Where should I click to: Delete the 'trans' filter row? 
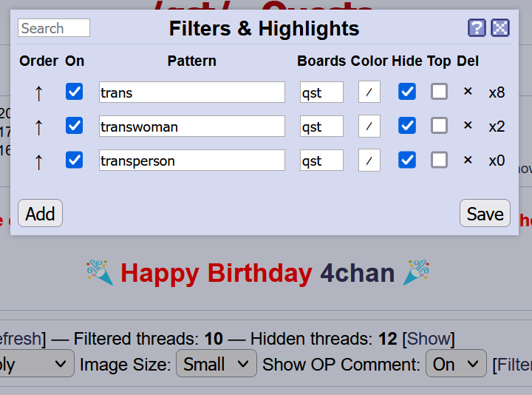pyautogui.click(x=468, y=92)
